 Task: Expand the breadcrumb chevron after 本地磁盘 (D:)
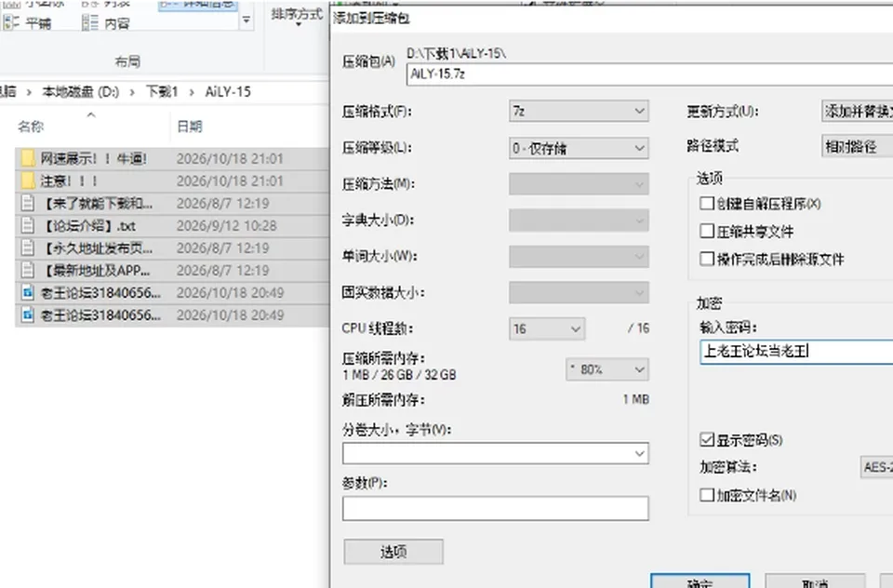pos(132,92)
